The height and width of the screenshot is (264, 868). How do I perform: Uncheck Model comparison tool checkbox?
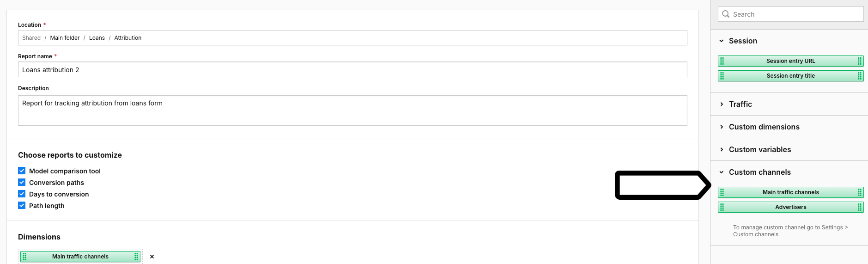click(x=22, y=171)
